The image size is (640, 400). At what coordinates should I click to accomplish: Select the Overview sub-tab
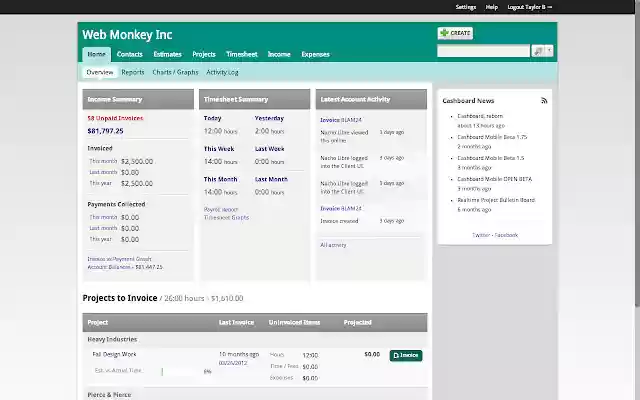100,72
